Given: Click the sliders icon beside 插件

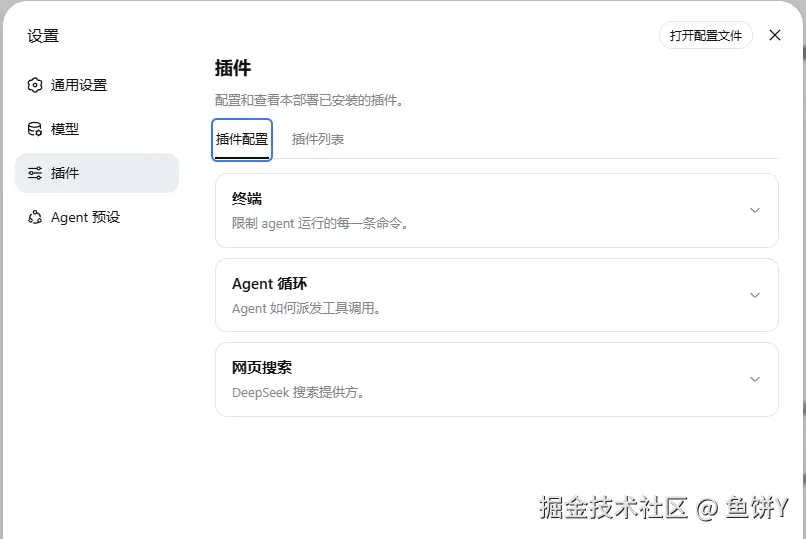Looking at the screenshot, I should [34, 173].
